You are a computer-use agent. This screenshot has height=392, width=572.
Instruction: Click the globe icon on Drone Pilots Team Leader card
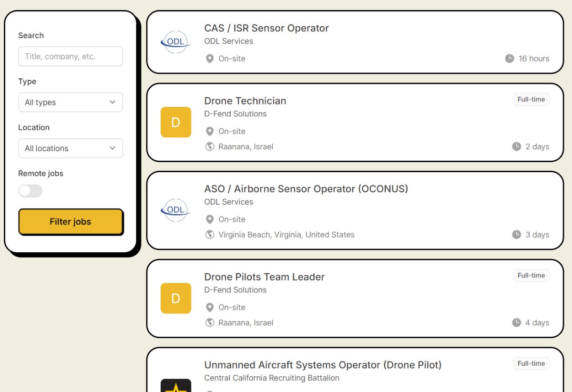coord(210,322)
